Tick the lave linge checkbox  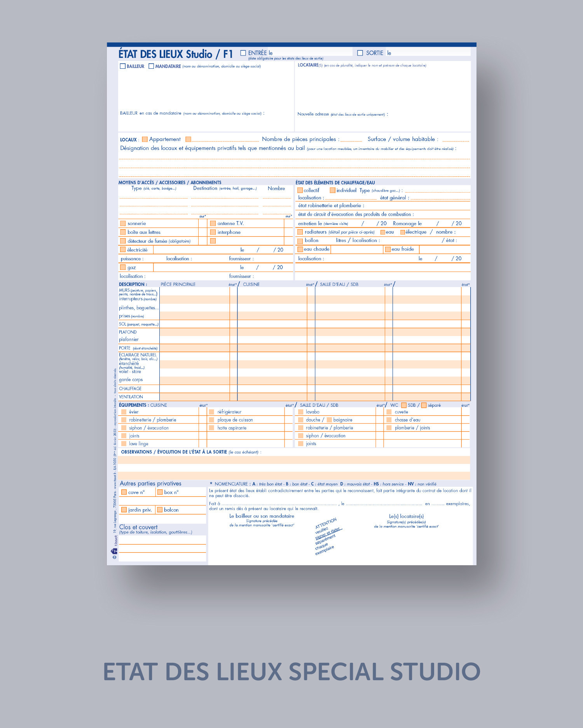click(124, 444)
